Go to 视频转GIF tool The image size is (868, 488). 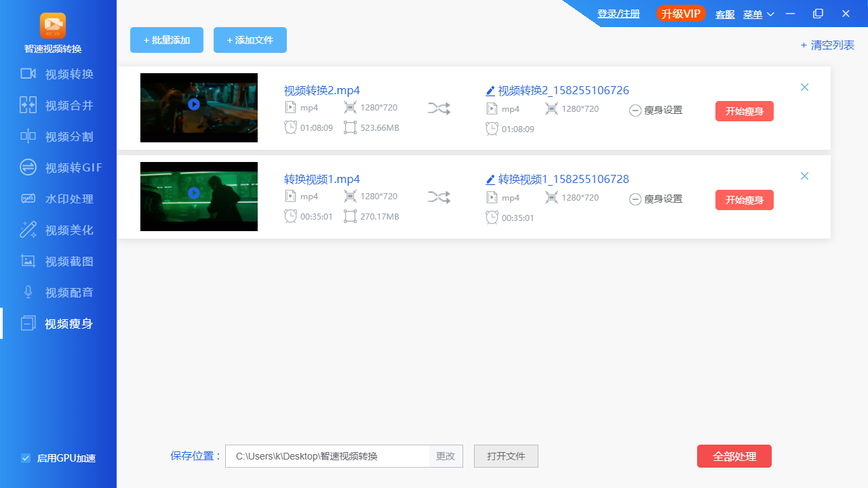click(58, 167)
